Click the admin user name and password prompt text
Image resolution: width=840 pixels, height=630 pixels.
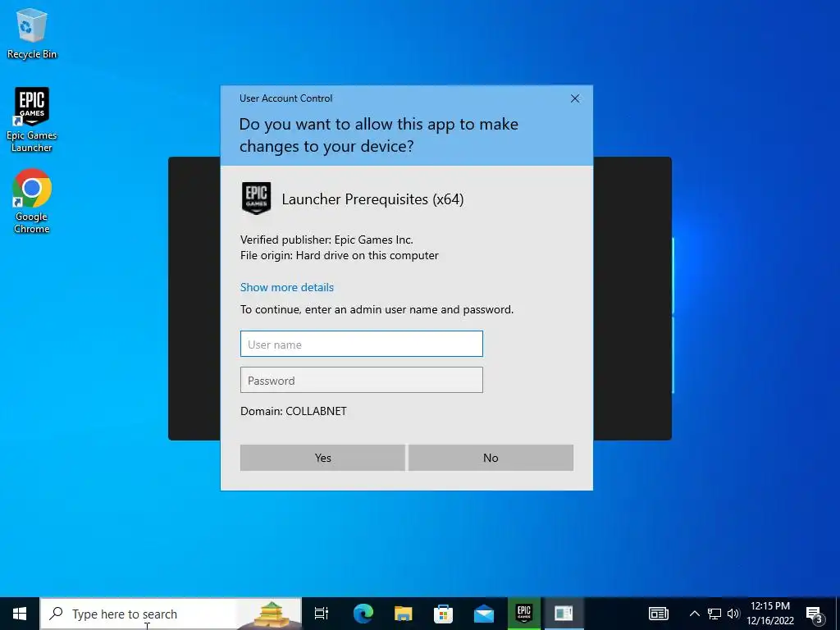(377, 309)
